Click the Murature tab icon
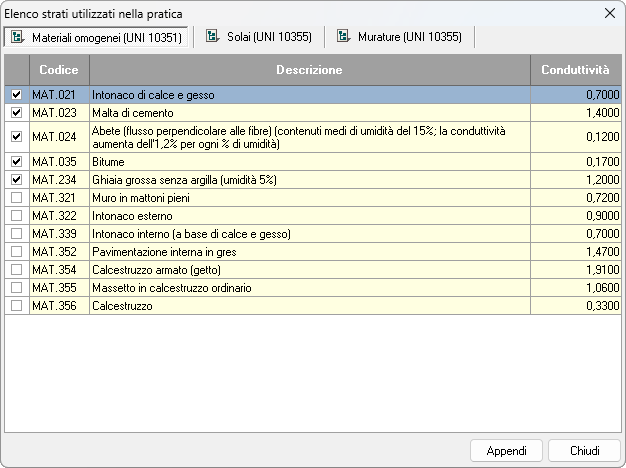 click(344, 37)
